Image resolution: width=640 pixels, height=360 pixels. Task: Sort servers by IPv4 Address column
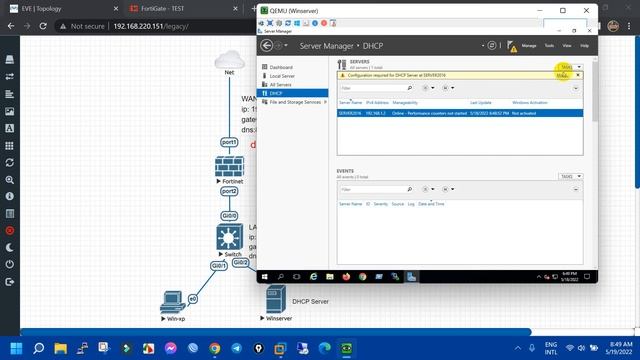377,102
